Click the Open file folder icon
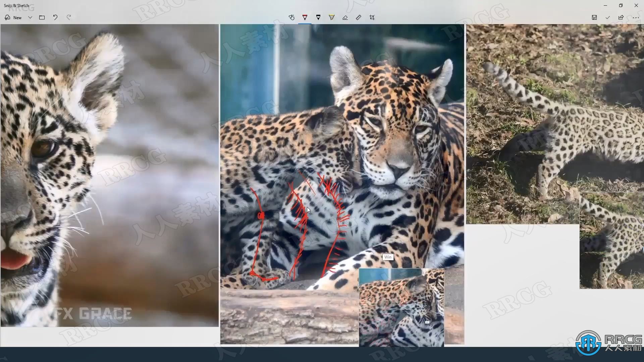The image size is (644, 362). pos(42,17)
